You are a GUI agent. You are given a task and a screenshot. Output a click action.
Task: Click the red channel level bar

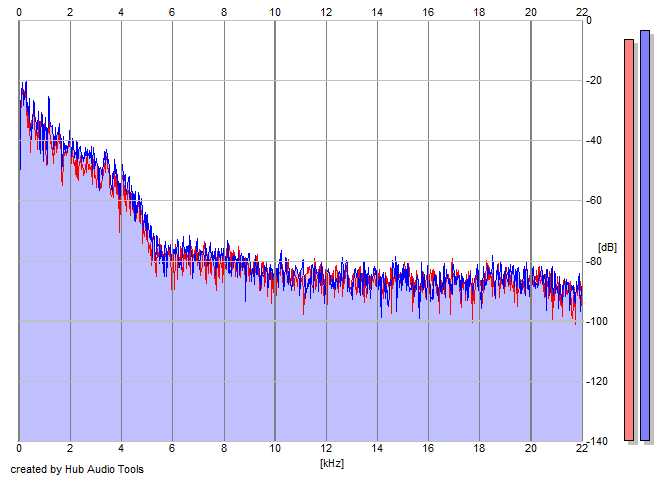[629, 240]
